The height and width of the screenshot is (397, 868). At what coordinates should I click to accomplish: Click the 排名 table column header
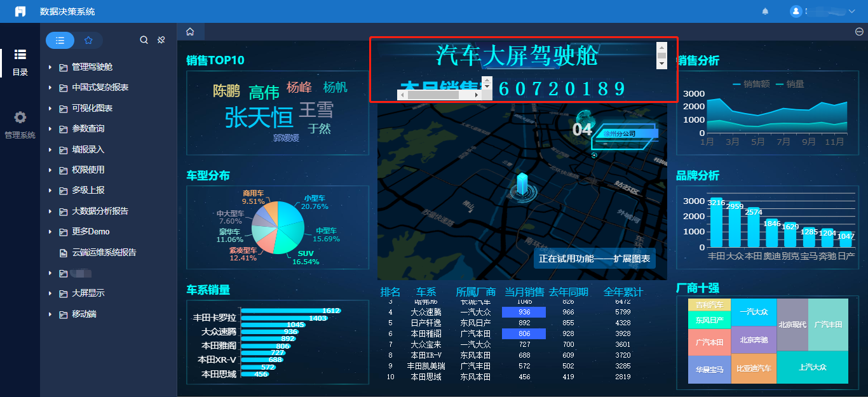(x=390, y=292)
